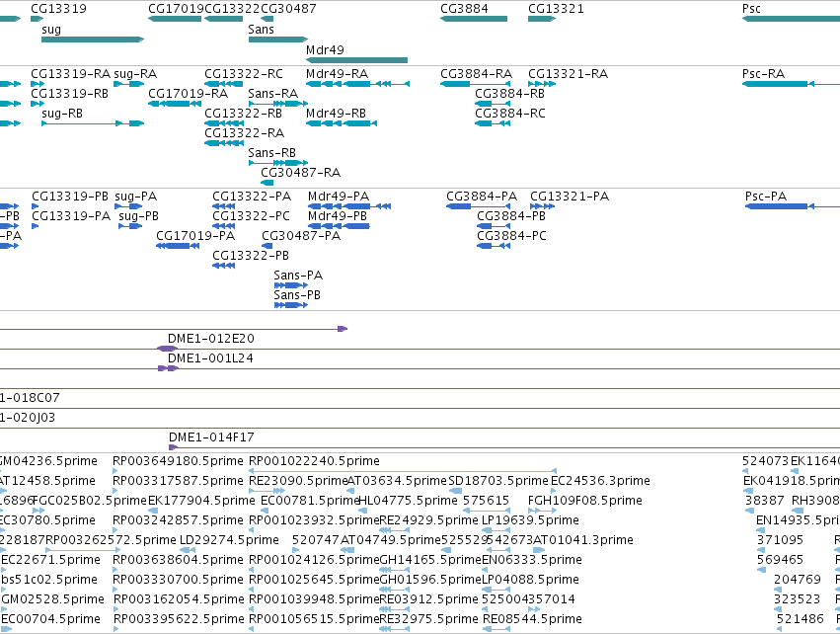Click the CG3884-RB transcript label
The image size is (840, 634).
pyautogui.click(x=510, y=93)
